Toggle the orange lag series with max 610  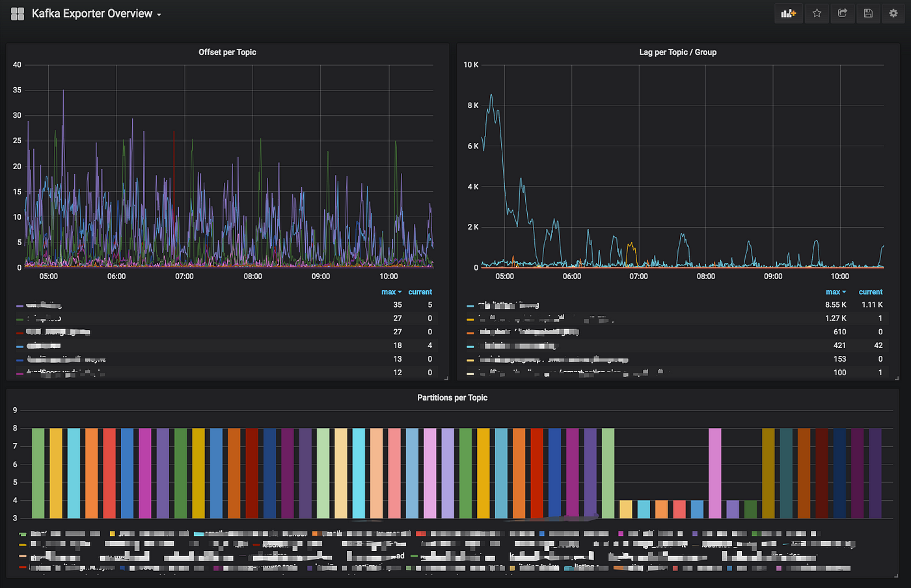pyautogui.click(x=523, y=332)
